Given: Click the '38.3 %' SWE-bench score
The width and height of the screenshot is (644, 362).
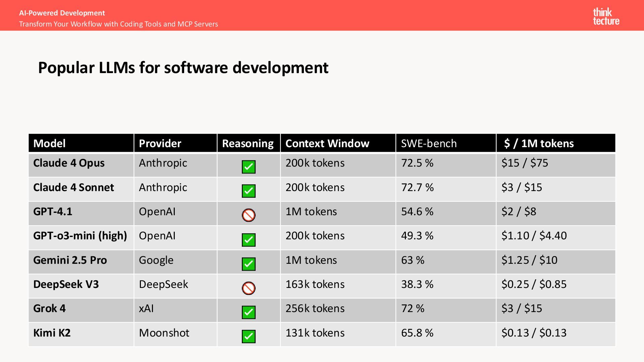Looking at the screenshot, I should point(417,284).
